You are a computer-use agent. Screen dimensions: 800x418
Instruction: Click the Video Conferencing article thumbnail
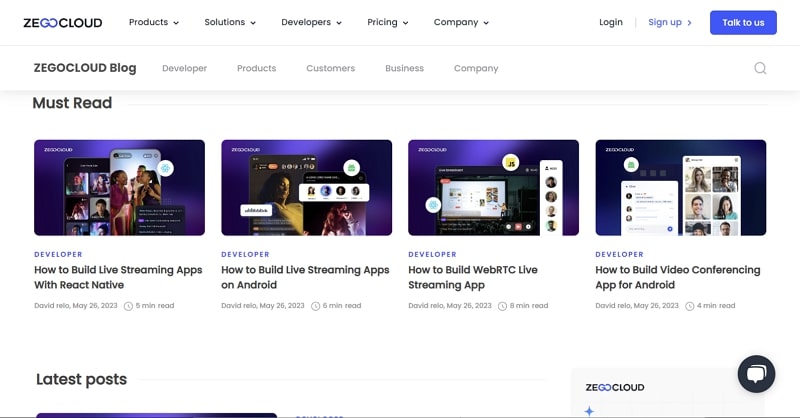pyautogui.click(x=681, y=188)
